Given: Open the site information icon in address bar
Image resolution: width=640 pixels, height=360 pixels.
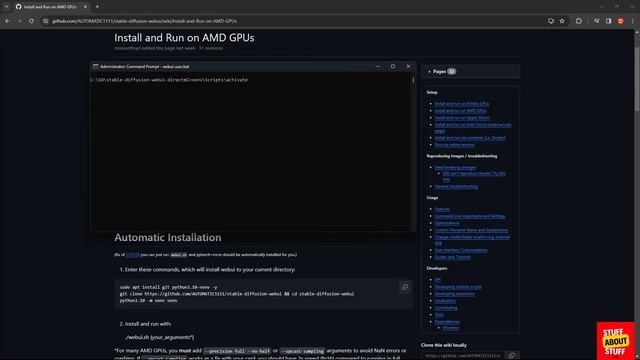Looking at the screenshot, I should coord(45,21).
